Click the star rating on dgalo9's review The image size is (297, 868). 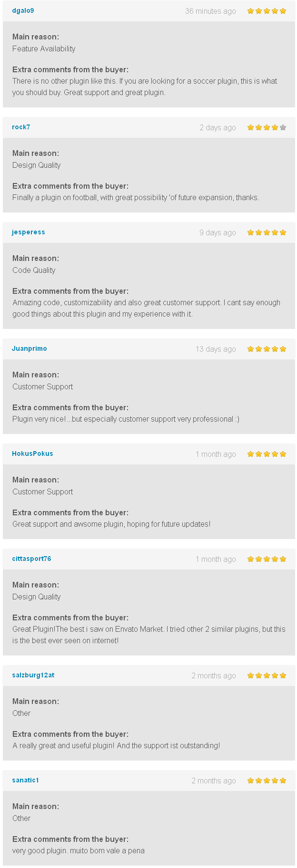[x=267, y=11]
